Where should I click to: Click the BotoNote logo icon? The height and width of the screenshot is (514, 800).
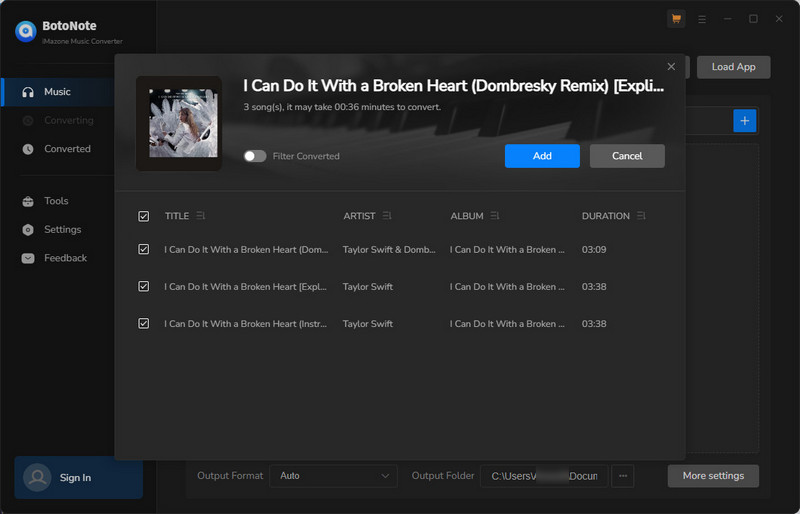coord(26,31)
